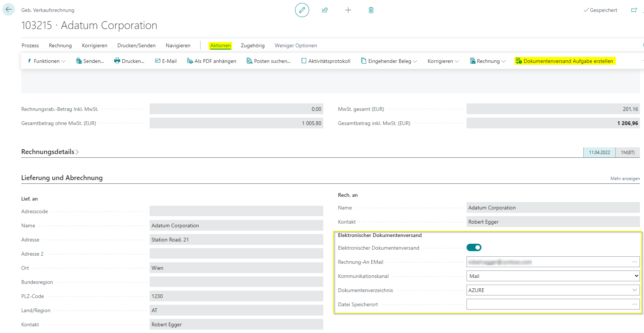Viewport: 644px width, 333px height.
Task: Click the share icon in header
Action: (325, 10)
